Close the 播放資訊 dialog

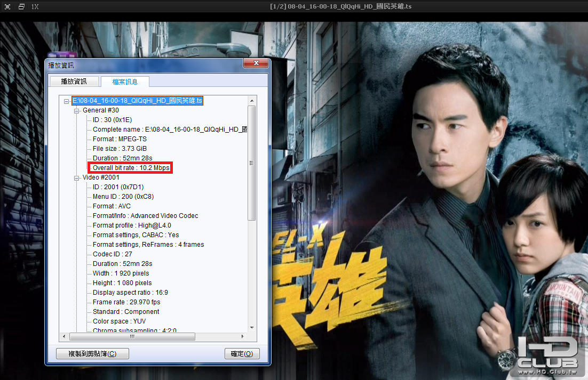[256, 63]
